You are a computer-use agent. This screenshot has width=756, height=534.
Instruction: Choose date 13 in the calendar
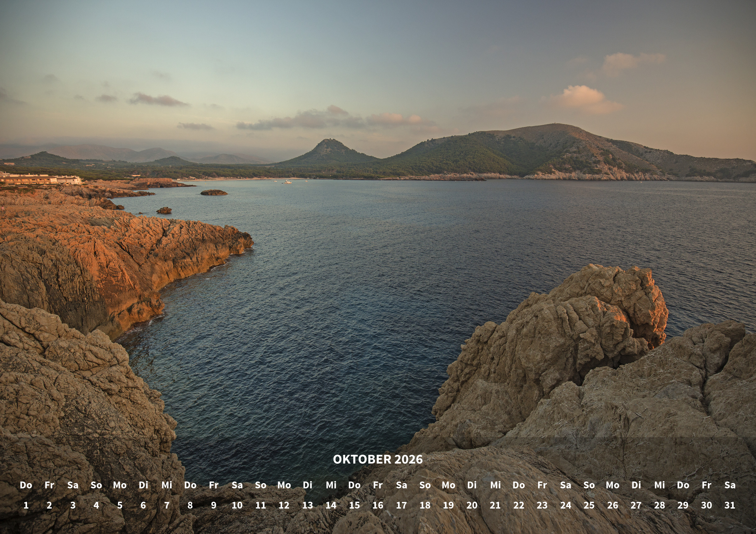click(307, 505)
